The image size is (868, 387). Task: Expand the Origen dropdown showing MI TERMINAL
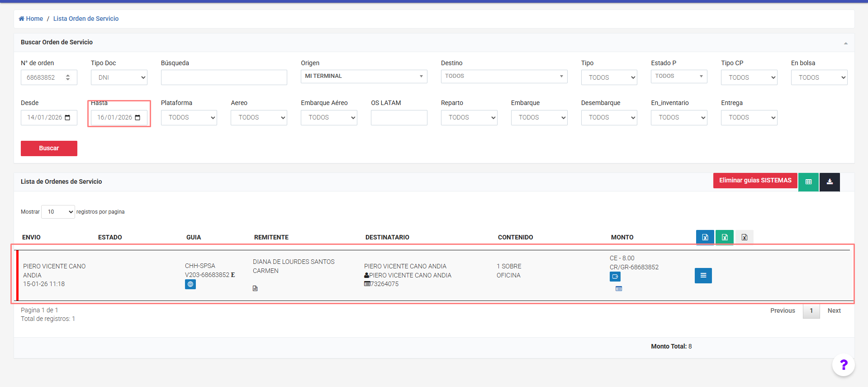(364, 76)
